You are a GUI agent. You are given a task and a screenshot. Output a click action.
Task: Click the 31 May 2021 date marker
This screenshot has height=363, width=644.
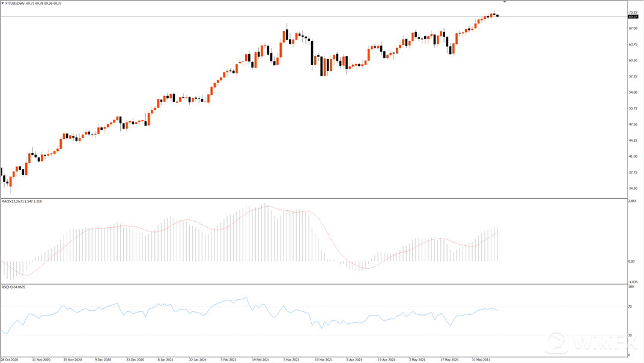pyautogui.click(x=481, y=360)
